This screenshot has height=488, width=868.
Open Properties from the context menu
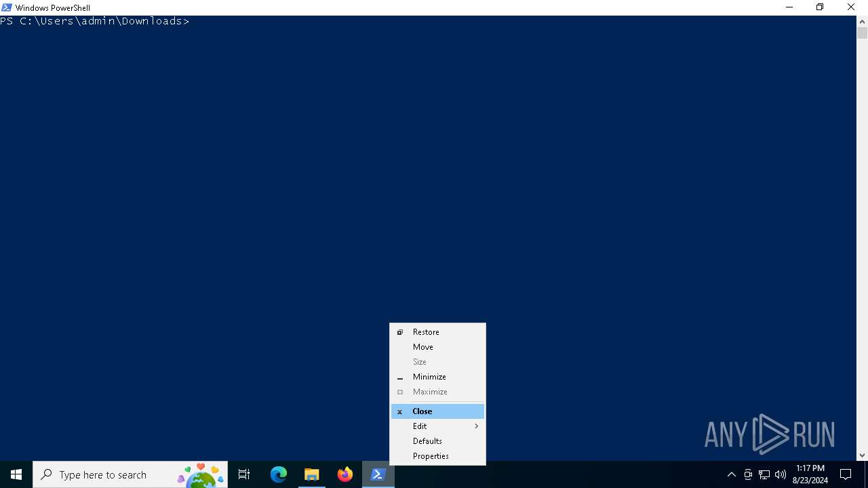pos(437,456)
